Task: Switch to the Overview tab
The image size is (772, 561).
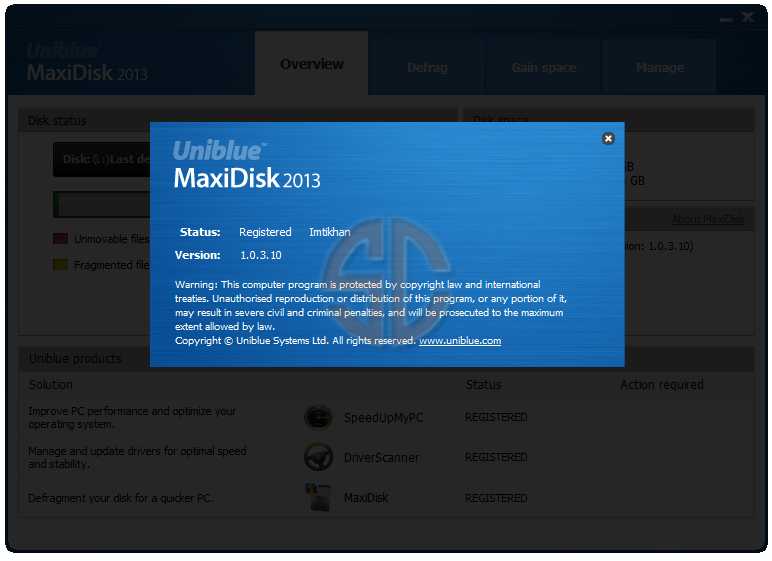Action: point(312,64)
